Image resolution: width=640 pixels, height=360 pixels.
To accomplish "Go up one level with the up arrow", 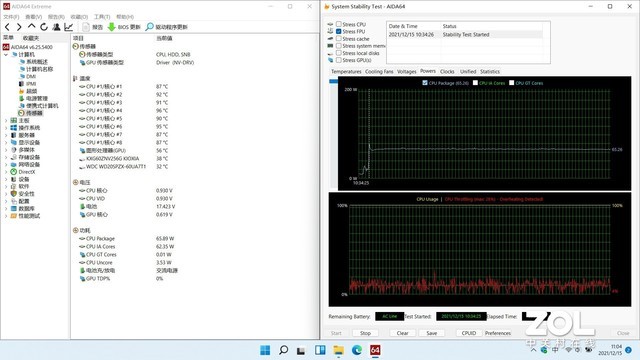I will click(x=31, y=26).
